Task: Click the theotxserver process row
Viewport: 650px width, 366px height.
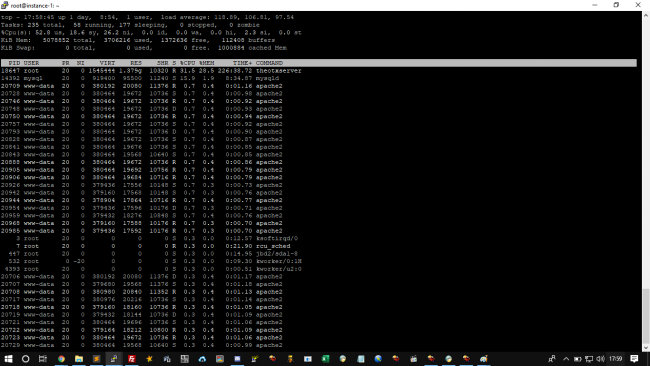Action: pos(151,71)
